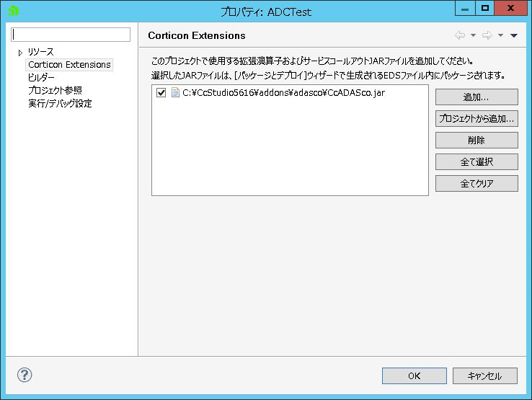Click the キャンセル button

tap(485, 376)
